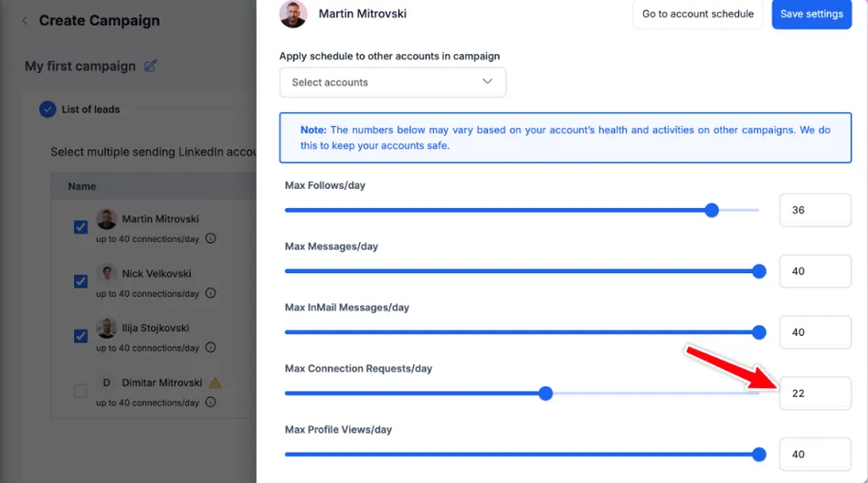Uncheck the Martin Mitrovski account checkbox

click(80, 226)
